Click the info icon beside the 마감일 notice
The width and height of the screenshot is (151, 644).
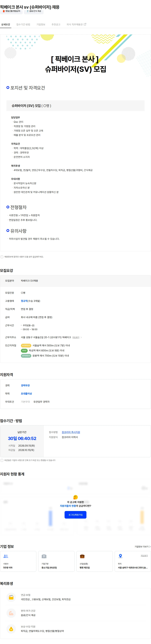coord(2,460)
